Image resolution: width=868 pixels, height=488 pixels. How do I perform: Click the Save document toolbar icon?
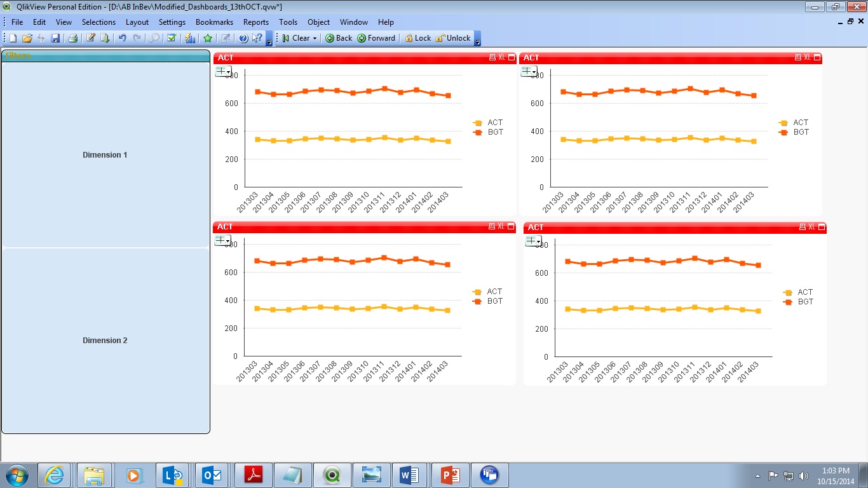[55, 38]
